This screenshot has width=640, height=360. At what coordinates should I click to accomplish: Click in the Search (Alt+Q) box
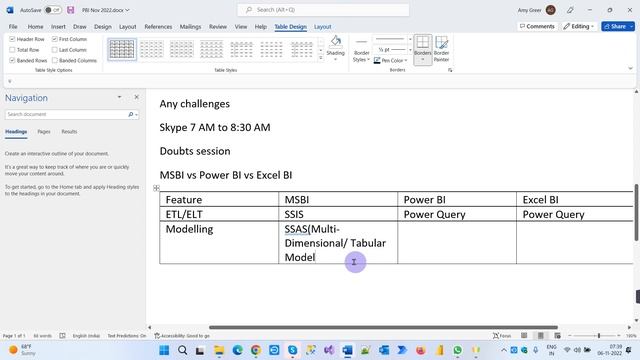323,10
